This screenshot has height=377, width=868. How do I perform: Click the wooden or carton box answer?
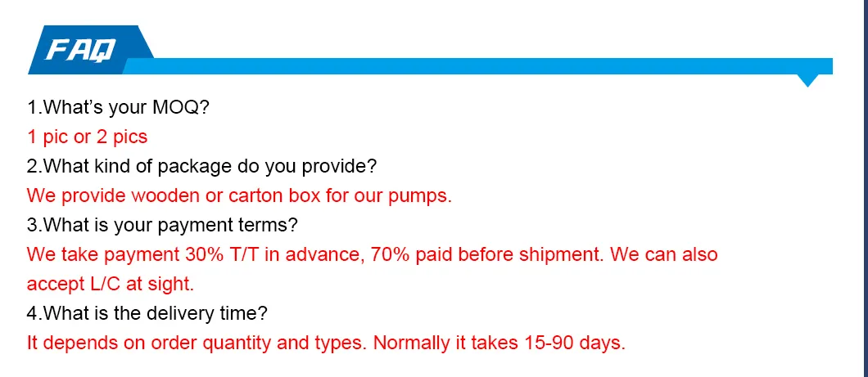click(x=239, y=195)
